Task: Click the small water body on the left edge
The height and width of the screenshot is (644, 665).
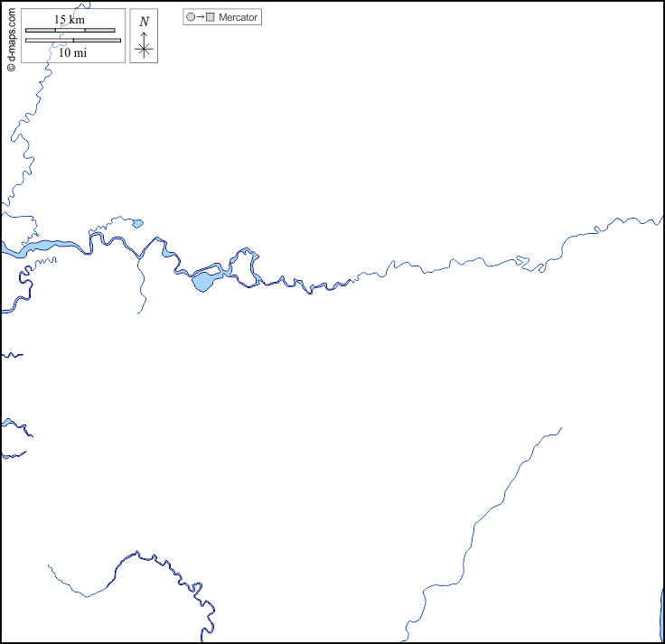Action: [x=9, y=425]
